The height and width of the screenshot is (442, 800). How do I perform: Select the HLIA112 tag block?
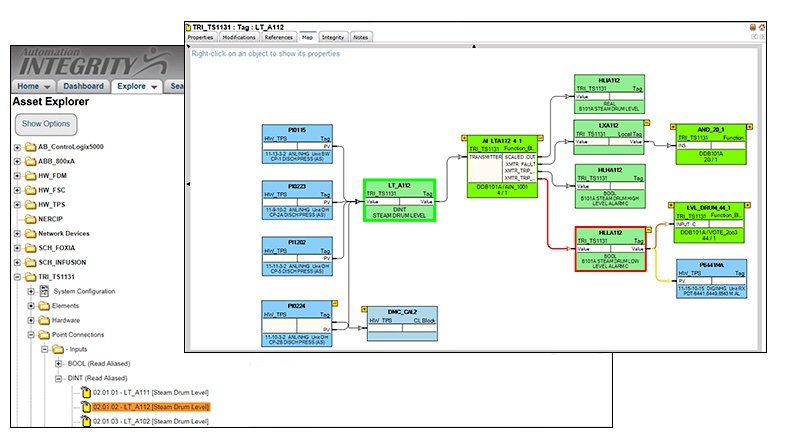[x=609, y=94]
